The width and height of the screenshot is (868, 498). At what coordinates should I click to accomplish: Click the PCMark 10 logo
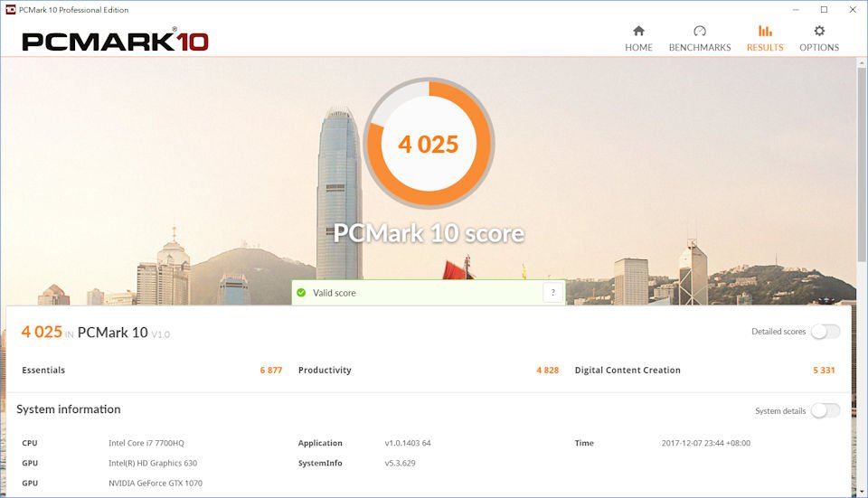point(115,42)
